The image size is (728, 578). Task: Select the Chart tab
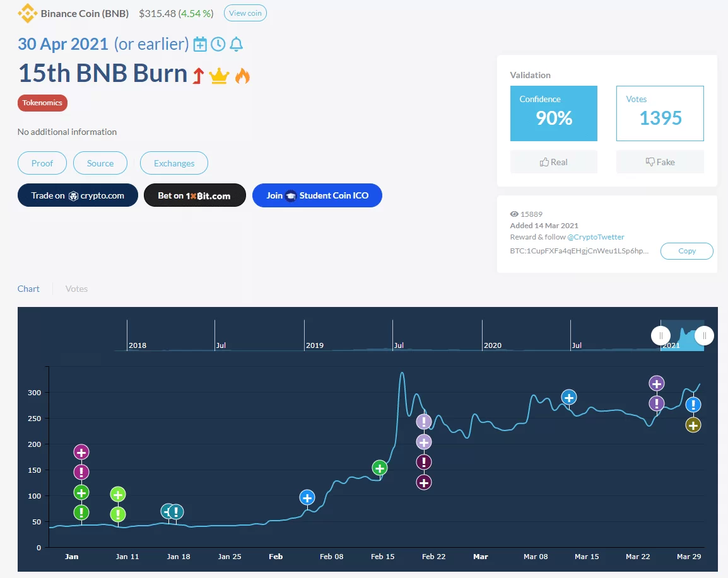[28, 289]
